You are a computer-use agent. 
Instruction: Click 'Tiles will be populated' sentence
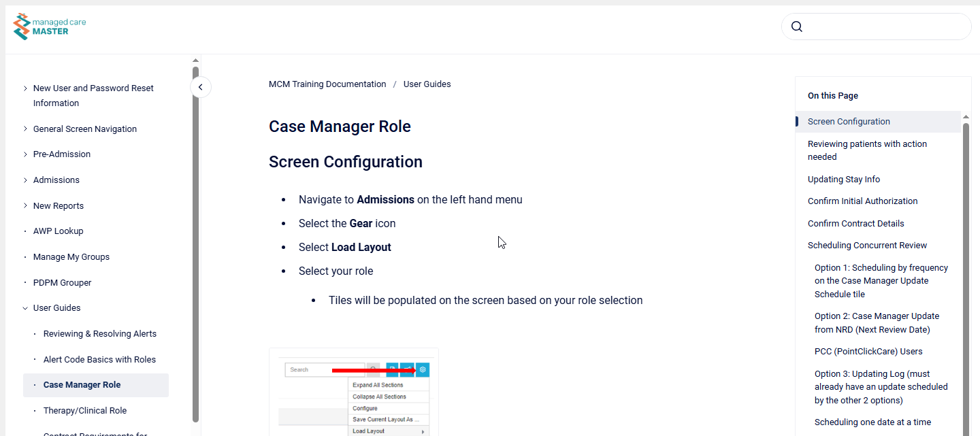486,301
